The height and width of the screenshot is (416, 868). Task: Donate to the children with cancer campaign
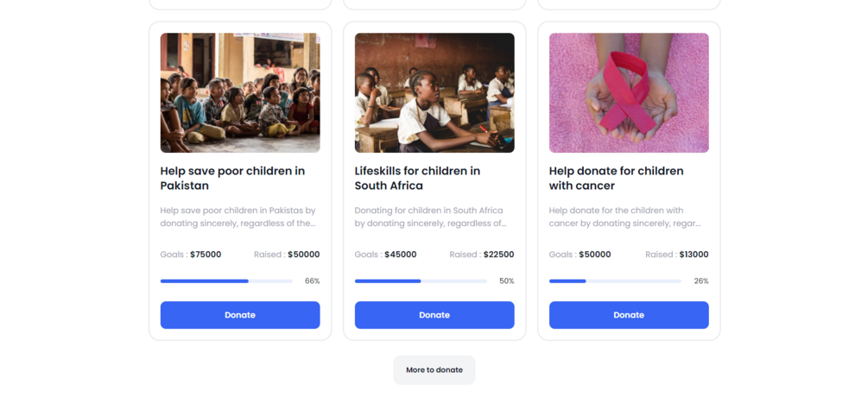629,315
